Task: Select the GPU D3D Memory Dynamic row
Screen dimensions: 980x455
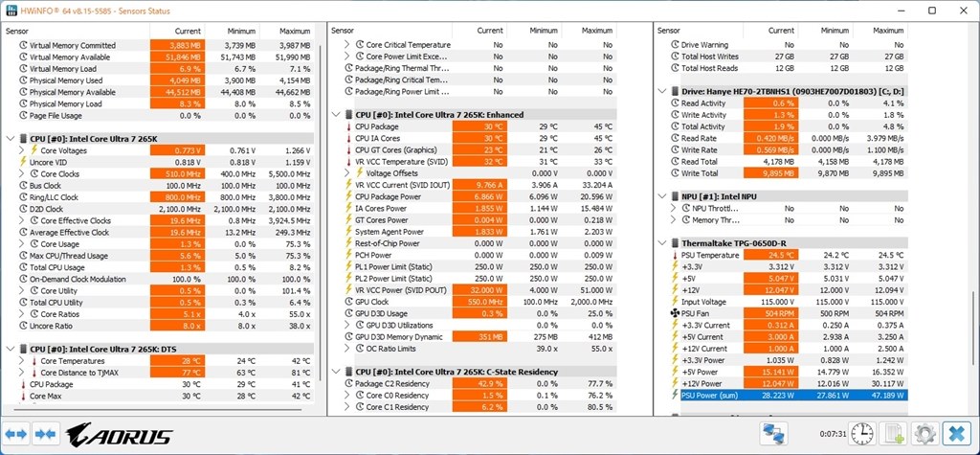Action: pyautogui.click(x=480, y=337)
